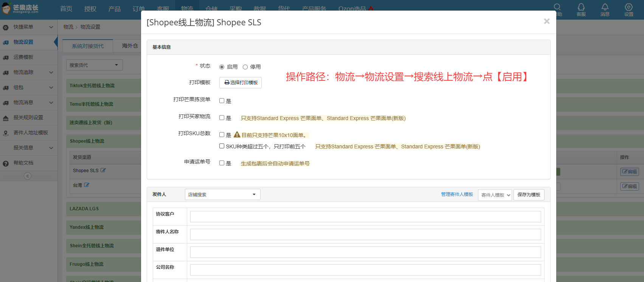644x282 pixels.
Task: Switch to the 海外仓 tab
Action: tap(130, 46)
